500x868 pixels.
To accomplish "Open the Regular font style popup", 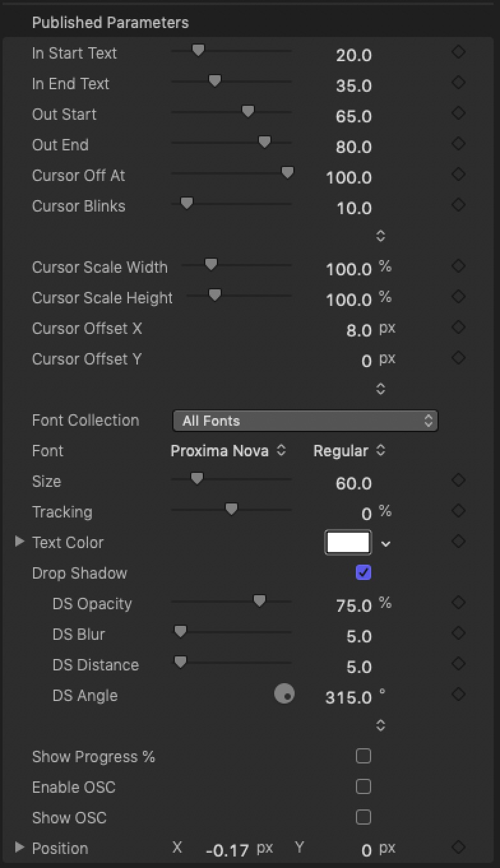I will click(349, 451).
